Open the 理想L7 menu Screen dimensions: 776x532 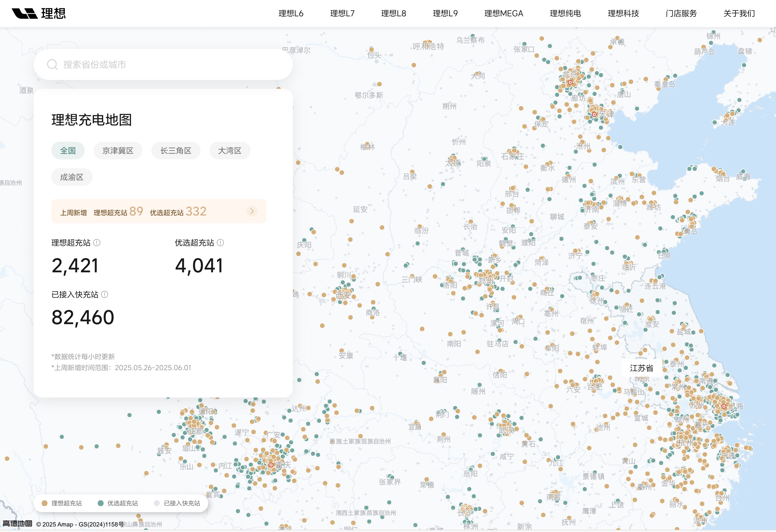tap(342, 13)
